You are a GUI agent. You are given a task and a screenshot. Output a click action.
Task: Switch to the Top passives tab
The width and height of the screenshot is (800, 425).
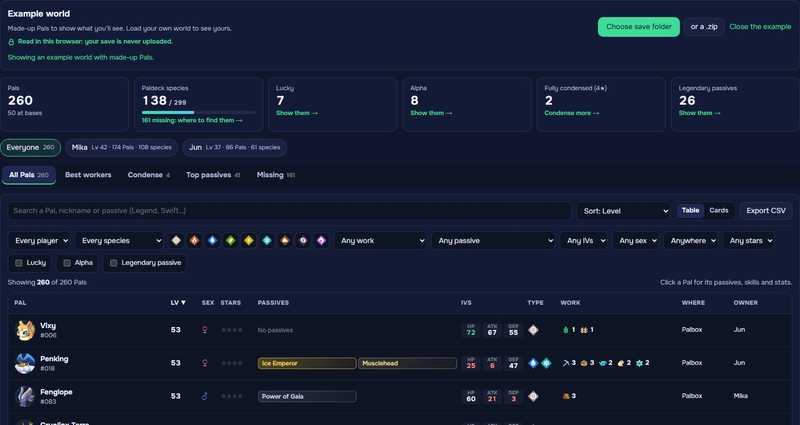[213, 175]
